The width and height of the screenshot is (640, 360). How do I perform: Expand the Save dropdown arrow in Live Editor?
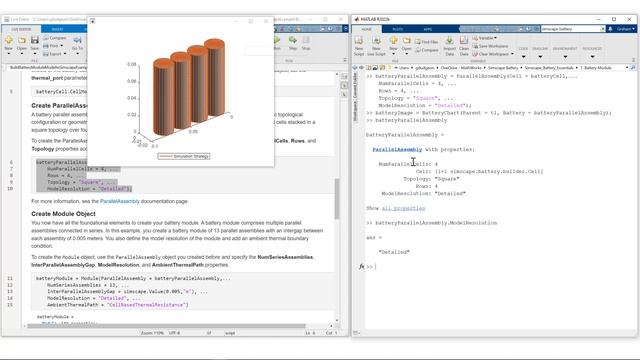[35, 54]
